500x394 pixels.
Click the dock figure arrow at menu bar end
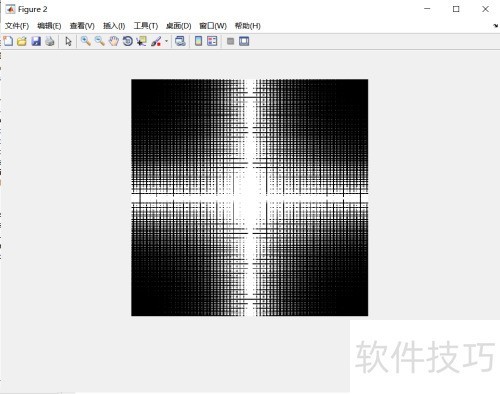(x=496, y=26)
